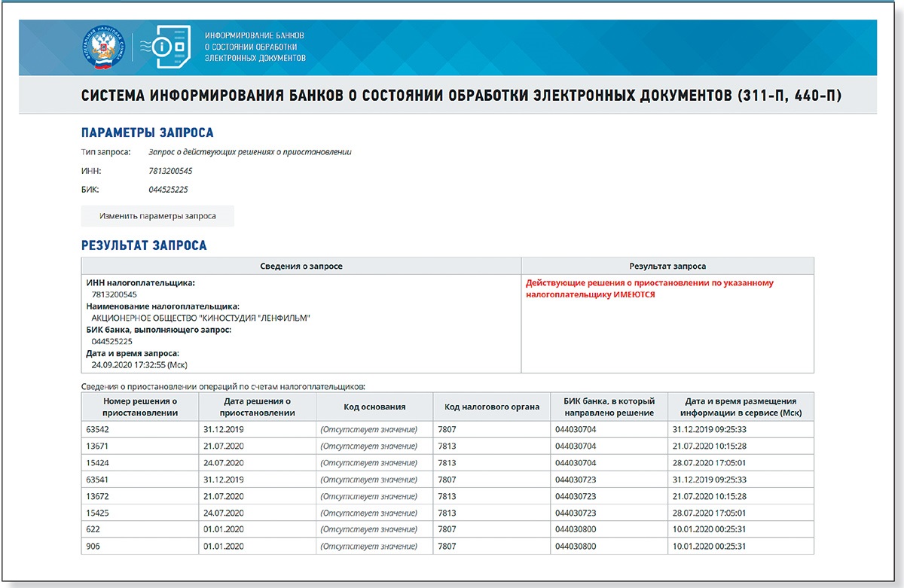Click the "Код основания" column header
This screenshot has height=588, width=904.
coord(374,407)
